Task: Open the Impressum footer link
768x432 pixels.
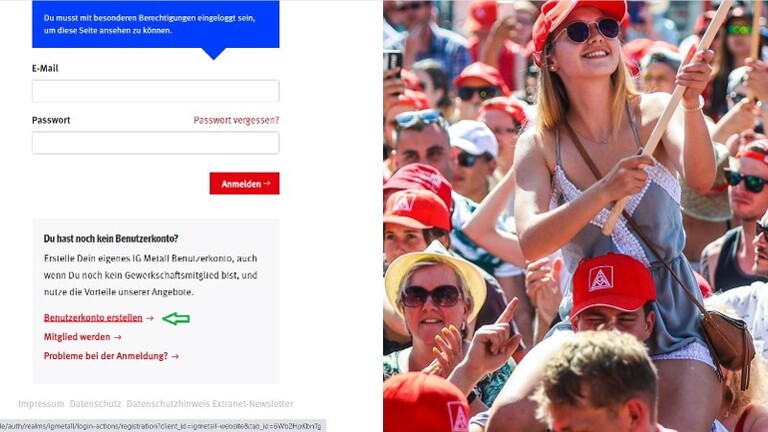Action: click(41, 404)
